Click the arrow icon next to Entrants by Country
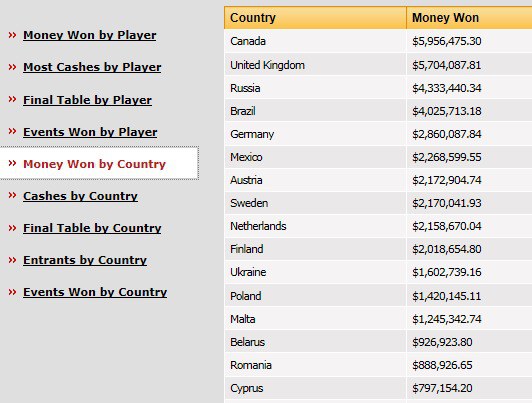 pyautogui.click(x=12, y=260)
